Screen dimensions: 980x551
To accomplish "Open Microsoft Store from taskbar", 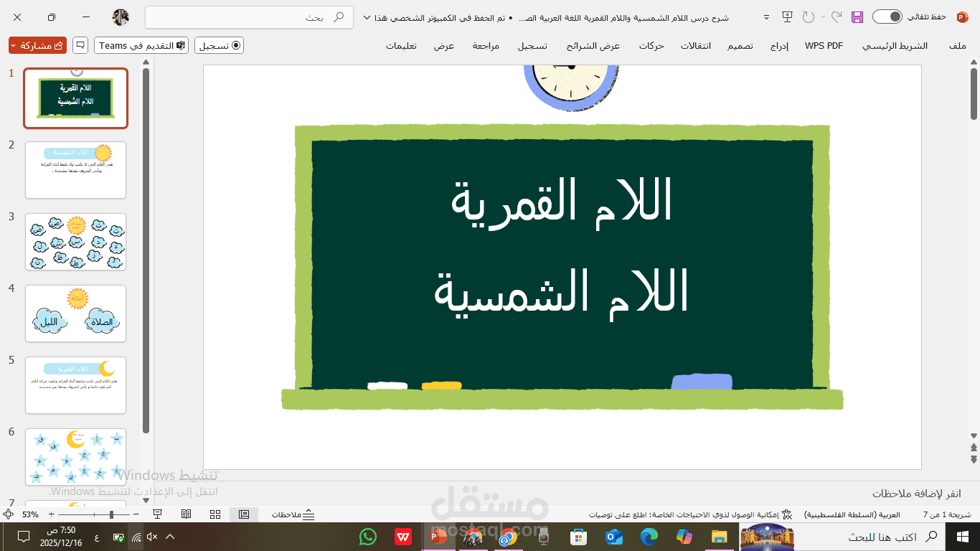I will (x=578, y=537).
